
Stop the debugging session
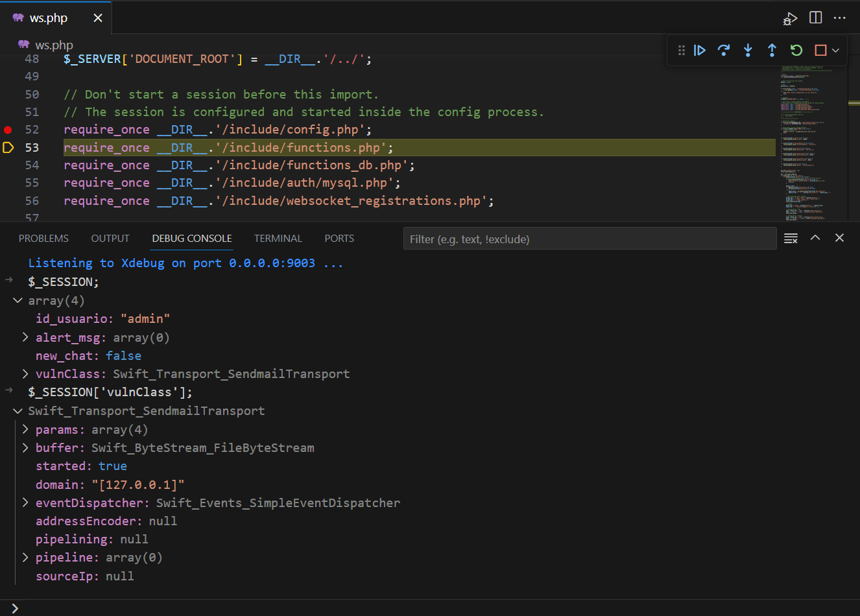pyautogui.click(x=820, y=50)
